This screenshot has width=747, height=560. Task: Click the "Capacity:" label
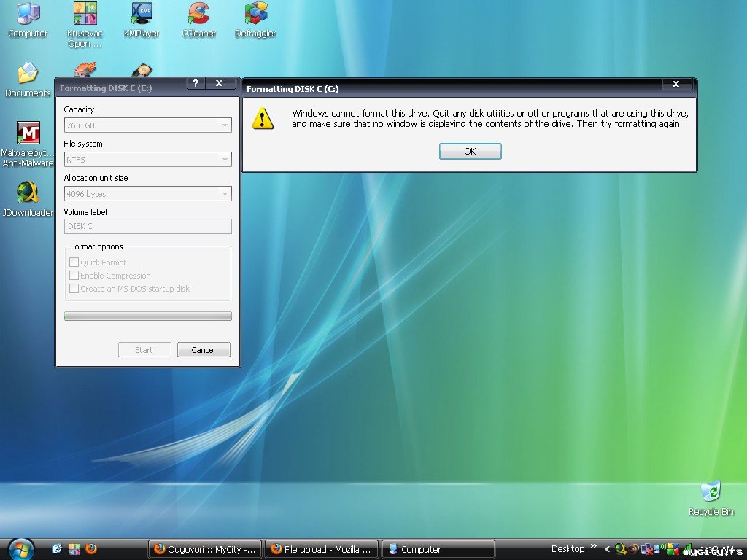tap(80, 109)
